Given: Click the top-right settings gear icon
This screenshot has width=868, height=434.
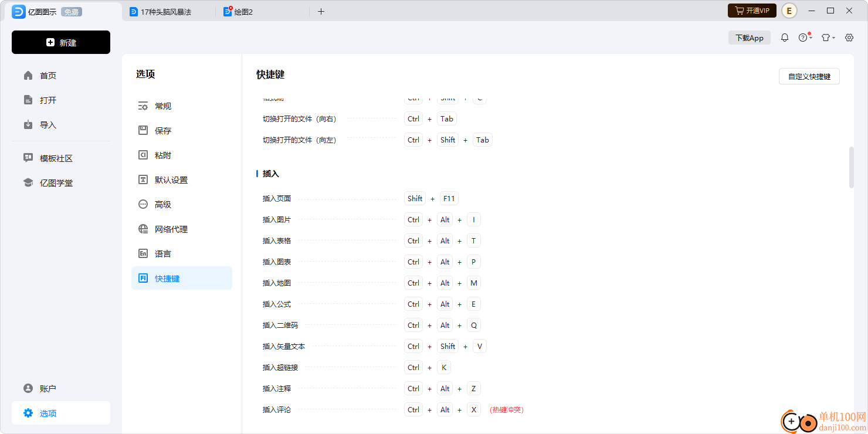Looking at the screenshot, I should (x=849, y=38).
